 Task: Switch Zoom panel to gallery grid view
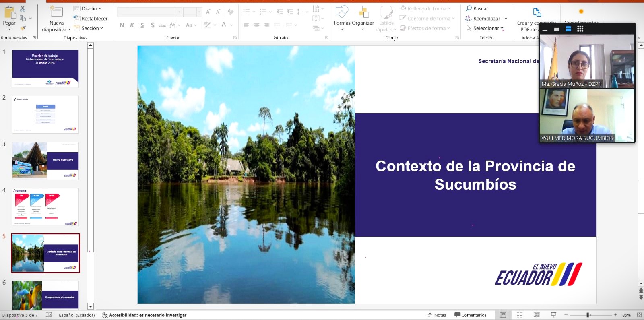[x=580, y=29]
